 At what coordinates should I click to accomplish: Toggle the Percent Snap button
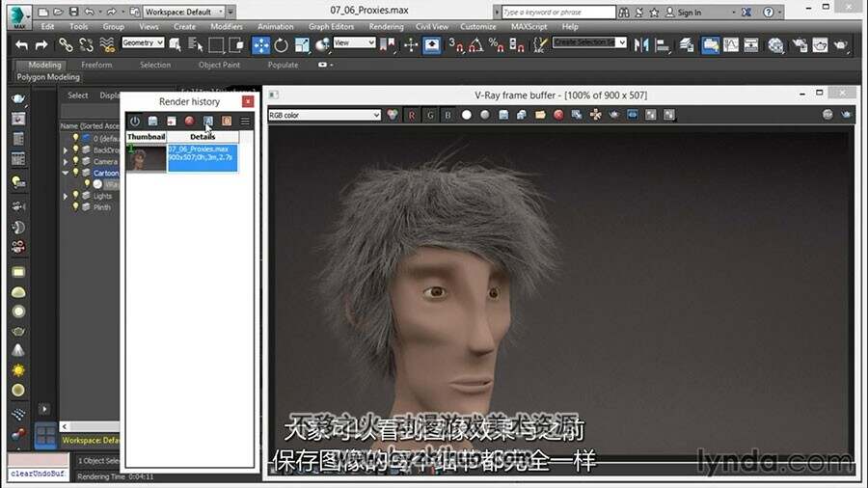[x=496, y=44]
